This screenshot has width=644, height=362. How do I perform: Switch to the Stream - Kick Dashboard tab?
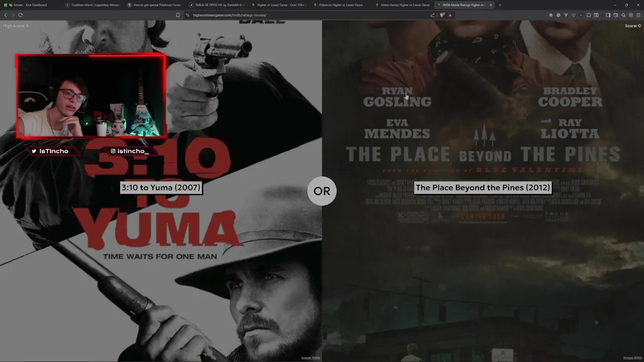(30, 5)
